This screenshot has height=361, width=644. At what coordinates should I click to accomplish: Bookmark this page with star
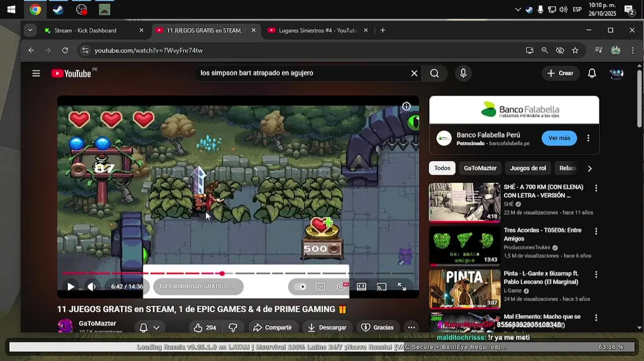coord(575,50)
